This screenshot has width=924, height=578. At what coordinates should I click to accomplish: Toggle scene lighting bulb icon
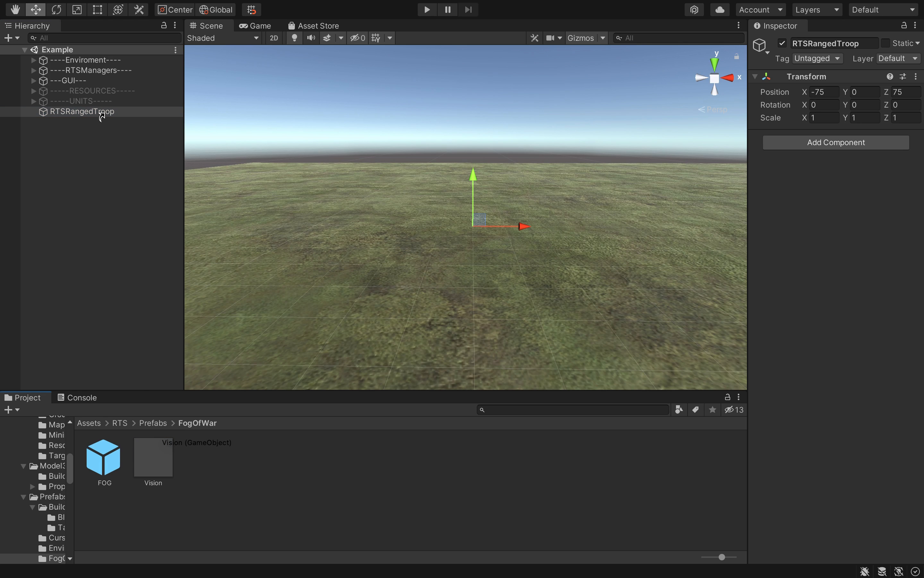click(x=295, y=38)
